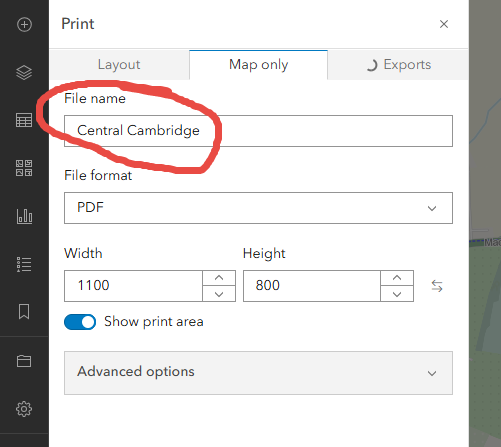Click the Add (plus circle) sidebar icon
The width and height of the screenshot is (501, 447).
coord(24,24)
